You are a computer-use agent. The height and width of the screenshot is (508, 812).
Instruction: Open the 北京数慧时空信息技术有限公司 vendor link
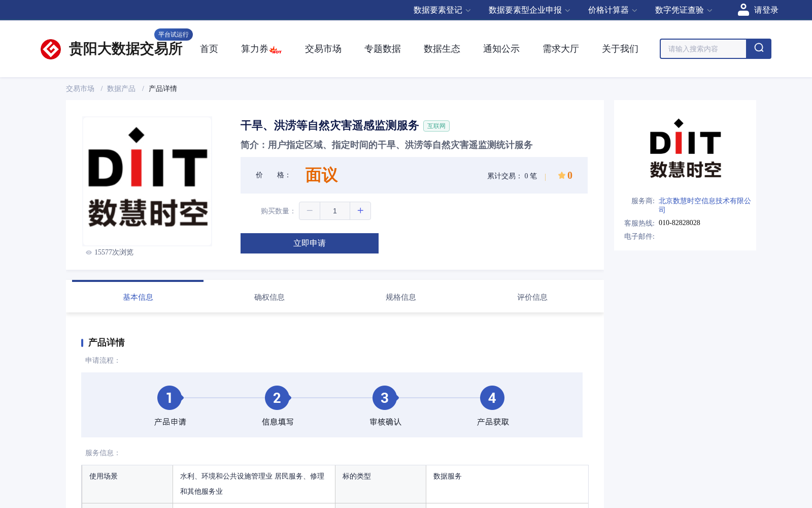click(704, 205)
